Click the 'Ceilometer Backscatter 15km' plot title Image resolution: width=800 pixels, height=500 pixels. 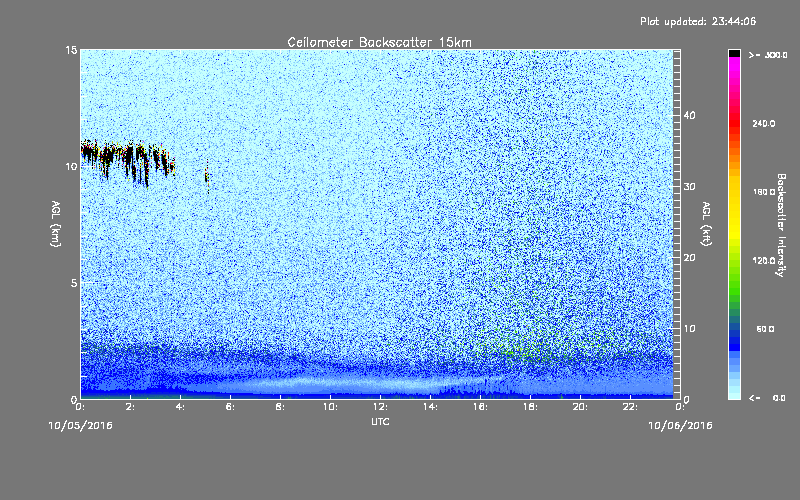coord(379,42)
